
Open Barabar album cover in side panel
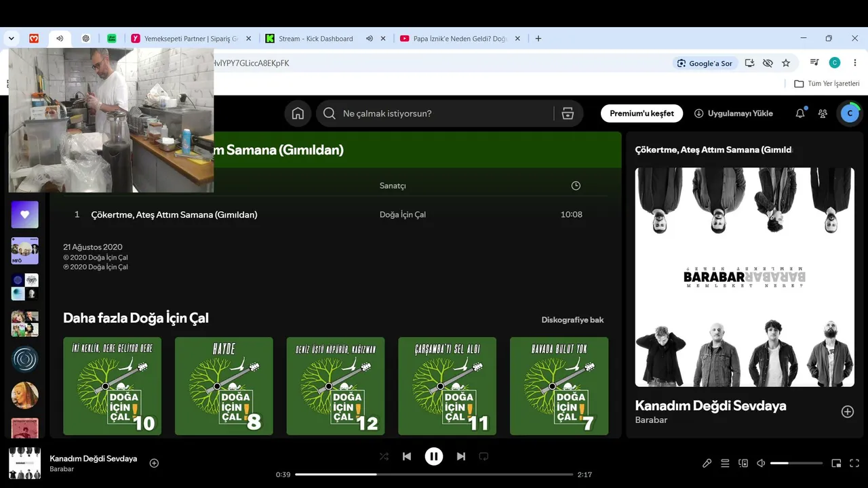(745, 277)
